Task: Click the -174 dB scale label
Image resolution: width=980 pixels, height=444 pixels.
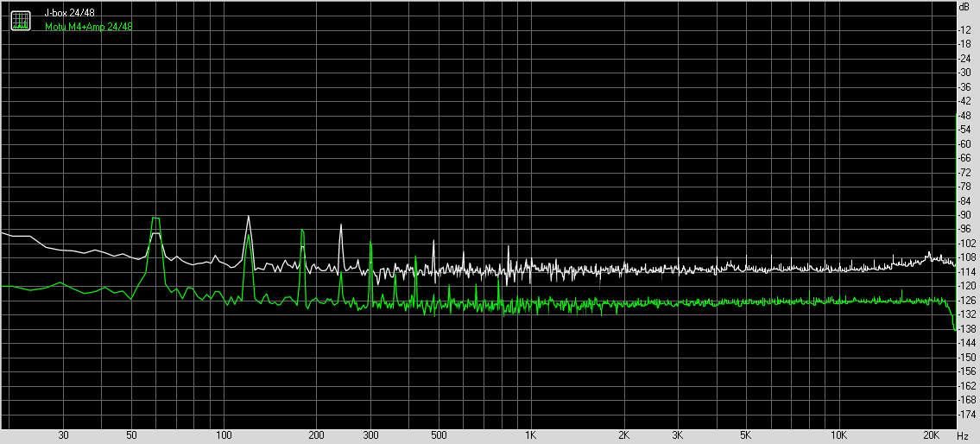Action: 968,414
